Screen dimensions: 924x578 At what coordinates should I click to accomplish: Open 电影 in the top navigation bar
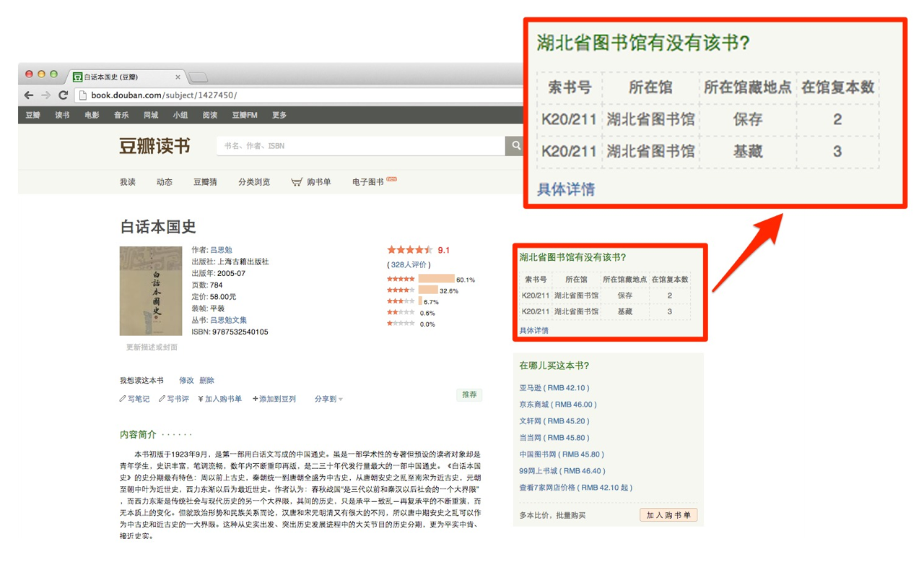[92, 115]
